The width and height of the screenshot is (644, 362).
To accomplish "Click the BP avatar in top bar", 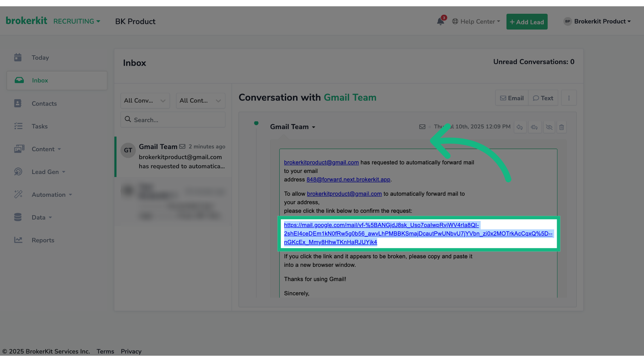I will 568,21.
